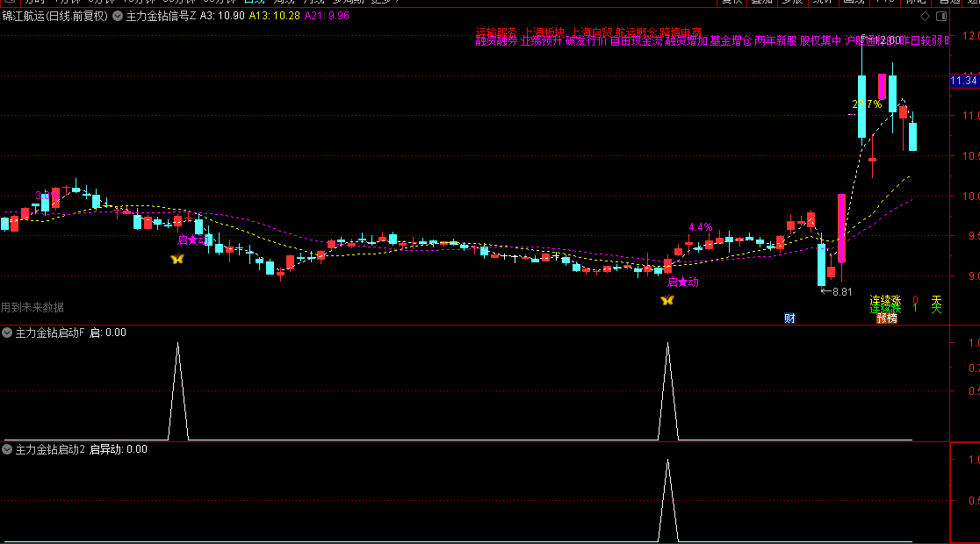This screenshot has height=544, width=980.
Task: Click the large magenta candle below 10.00
Action: coord(842,229)
